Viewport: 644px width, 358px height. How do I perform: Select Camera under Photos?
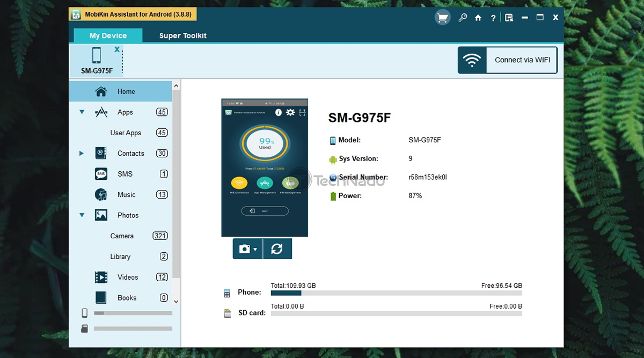pos(122,236)
